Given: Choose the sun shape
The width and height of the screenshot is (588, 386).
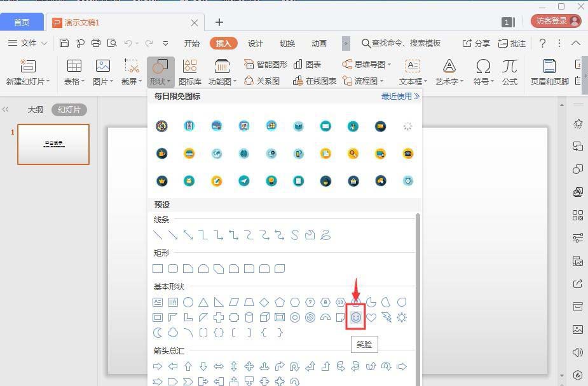Looking at the screenshot, I should point(402,317).
